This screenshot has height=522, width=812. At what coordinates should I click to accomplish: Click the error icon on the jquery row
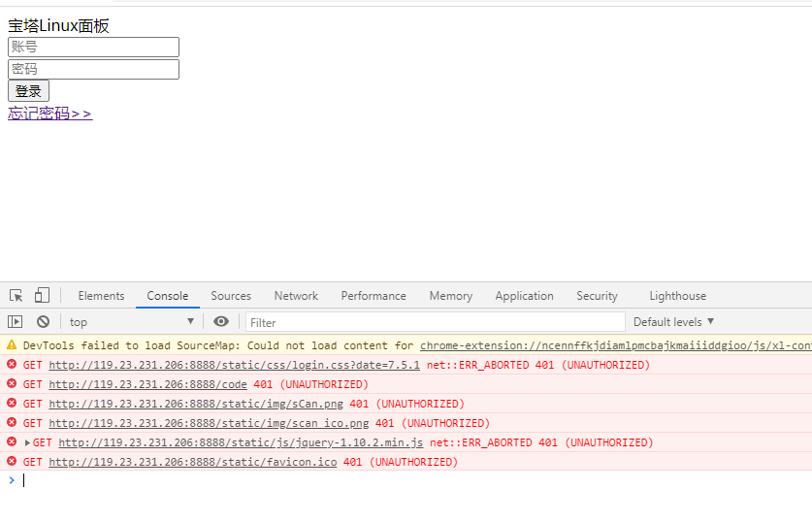[12, 441]
